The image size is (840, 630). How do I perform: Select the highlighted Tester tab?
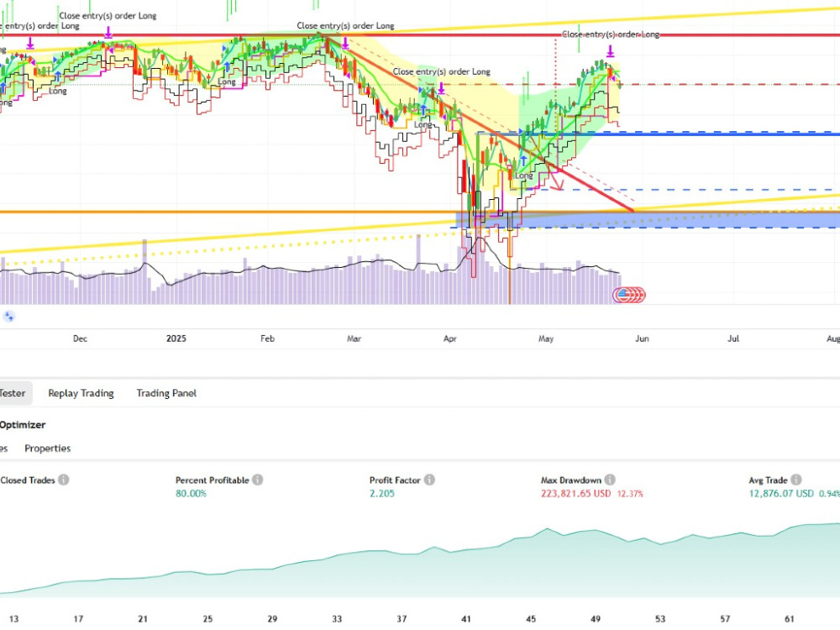click(15, 393)
